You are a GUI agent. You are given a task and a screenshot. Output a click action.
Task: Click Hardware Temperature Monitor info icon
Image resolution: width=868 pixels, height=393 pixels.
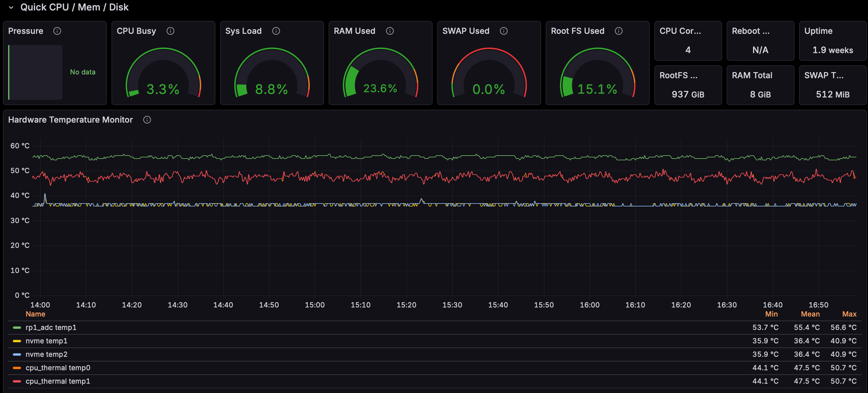pyautogui.click(x=147, y=120)
